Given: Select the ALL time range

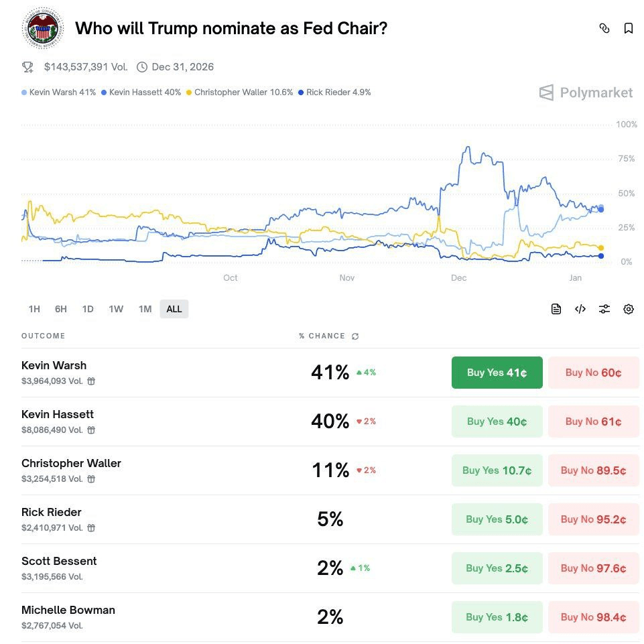Looking at the screenshot, I should click(x=174, y=309).
